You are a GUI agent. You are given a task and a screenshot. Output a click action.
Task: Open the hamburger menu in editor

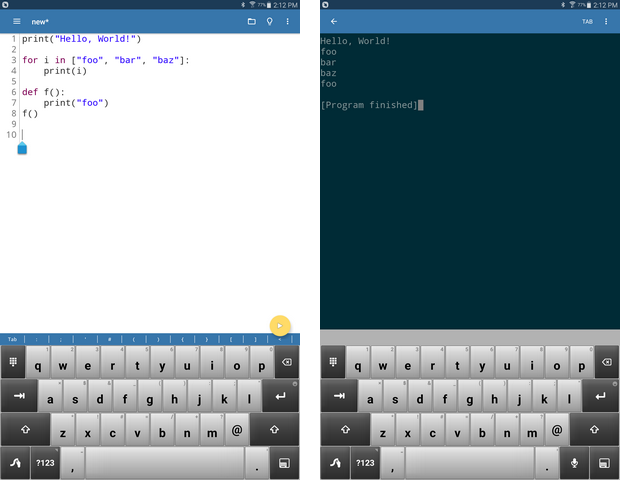coord(17,21)
